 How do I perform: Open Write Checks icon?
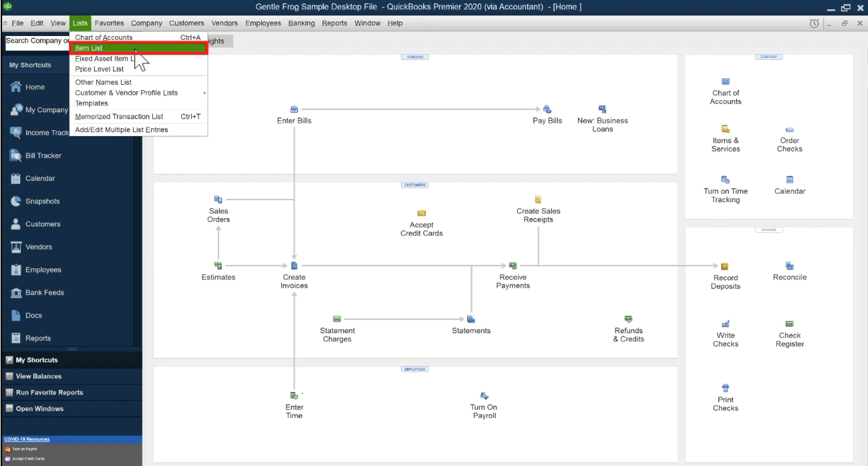[726, 324]
